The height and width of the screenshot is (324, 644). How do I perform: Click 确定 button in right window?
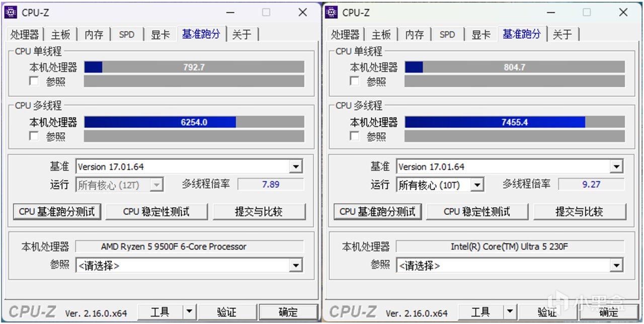pos(609,312)
